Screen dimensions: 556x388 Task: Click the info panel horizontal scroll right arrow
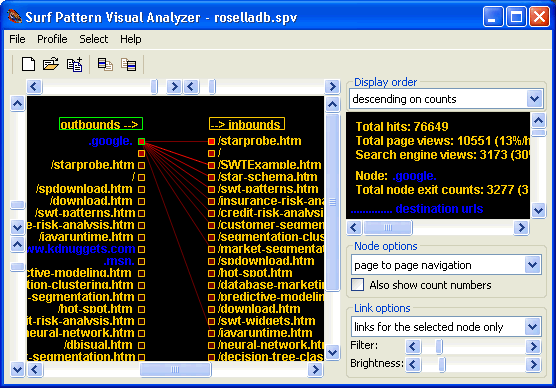[521, 227]
